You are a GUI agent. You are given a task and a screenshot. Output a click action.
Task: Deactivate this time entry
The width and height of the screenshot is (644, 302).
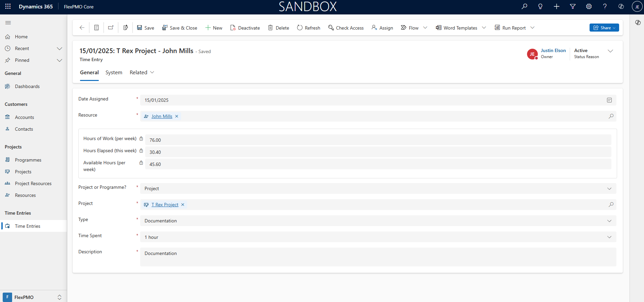pyautogui.click(x=245, y=28)
